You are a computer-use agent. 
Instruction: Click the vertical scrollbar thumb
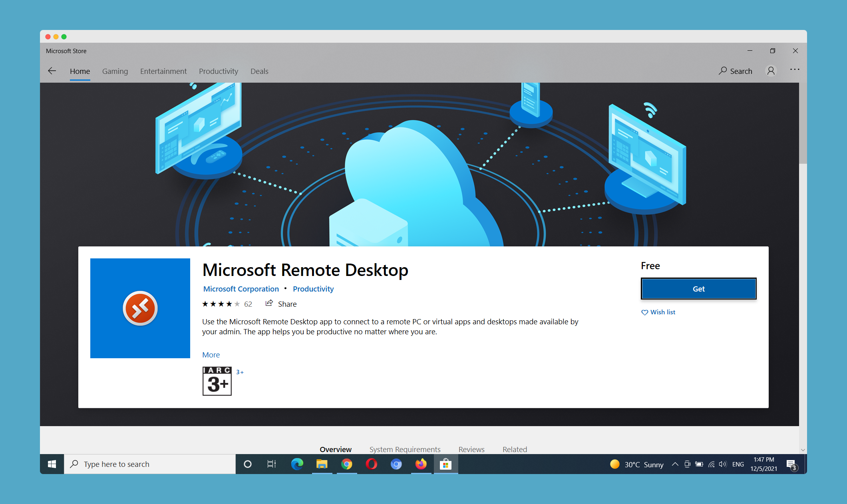(803, 123)
